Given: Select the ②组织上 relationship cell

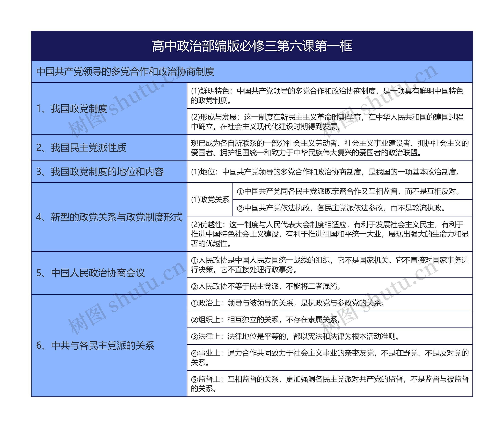Looking at the screenshot, I should [330, 319].
